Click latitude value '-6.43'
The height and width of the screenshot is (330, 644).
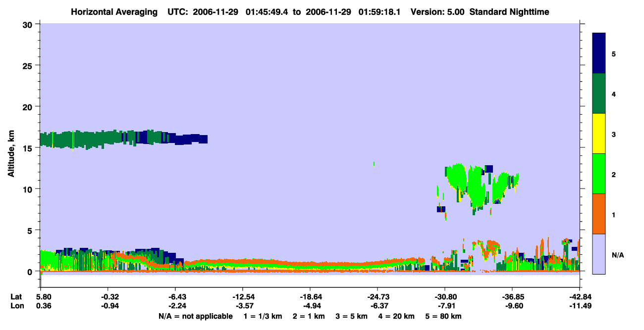[x=178, y=297]
